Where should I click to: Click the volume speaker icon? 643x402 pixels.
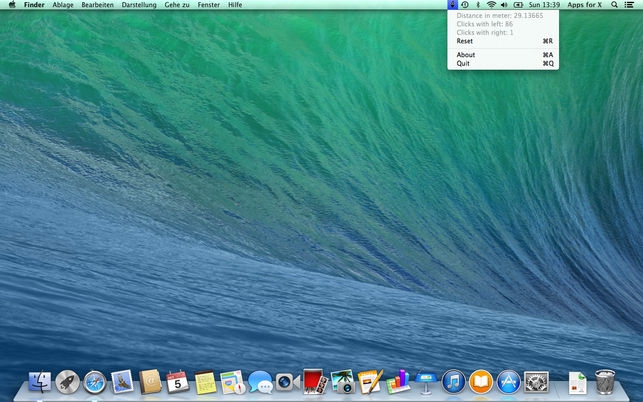[x=504, y=5]
